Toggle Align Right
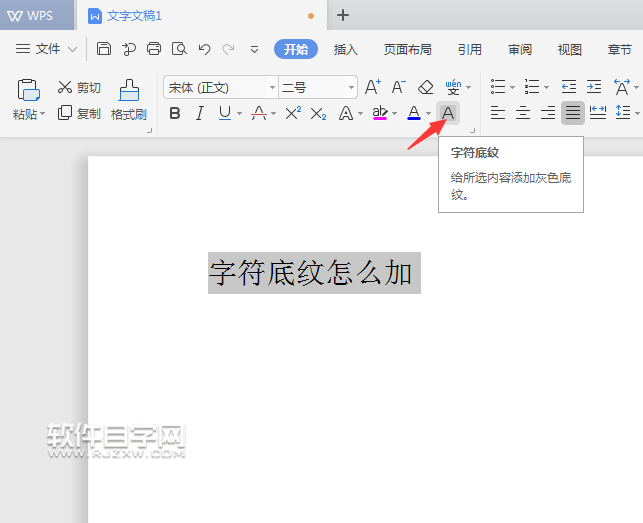643x523 pixels. click(548, 112)
